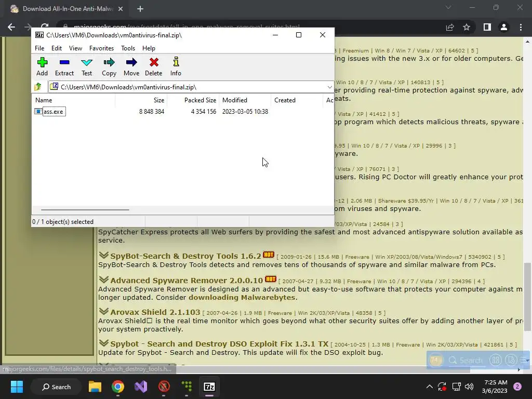Click the sync update tray icon
Image resolution: width=532 pixels, height=399 pixels.
pos(442,387)
